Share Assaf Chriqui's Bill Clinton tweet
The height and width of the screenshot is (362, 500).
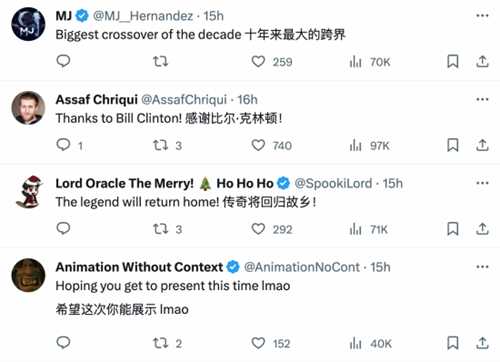(482, 145)
